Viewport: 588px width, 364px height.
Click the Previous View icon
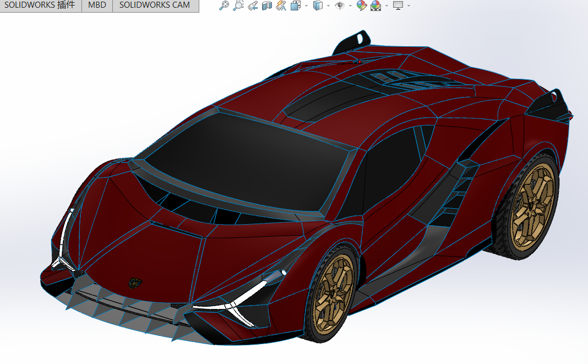pos(253,6)
